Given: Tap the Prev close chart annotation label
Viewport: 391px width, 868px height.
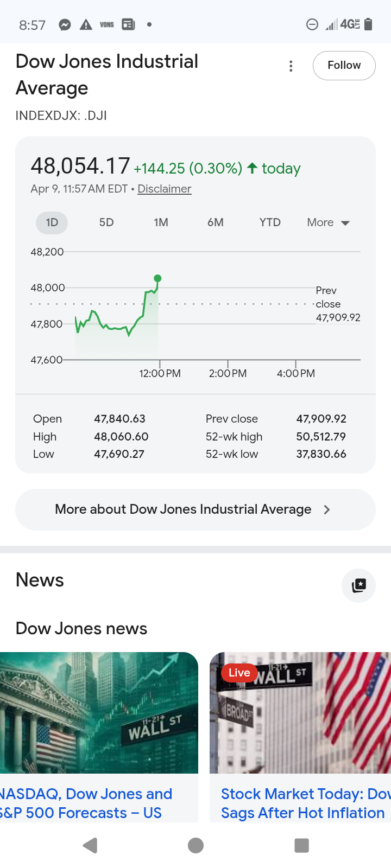Looking at the screenshot, I should (338, 304).
